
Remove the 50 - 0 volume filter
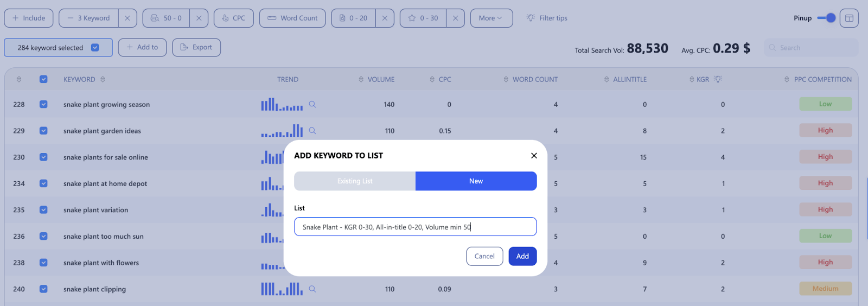pyautogui.click(x=199, y=18)
